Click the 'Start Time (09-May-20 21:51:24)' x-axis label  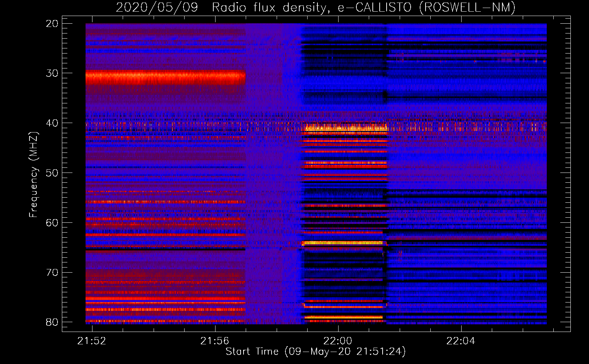pyautogui.click(x=316, y=351)
